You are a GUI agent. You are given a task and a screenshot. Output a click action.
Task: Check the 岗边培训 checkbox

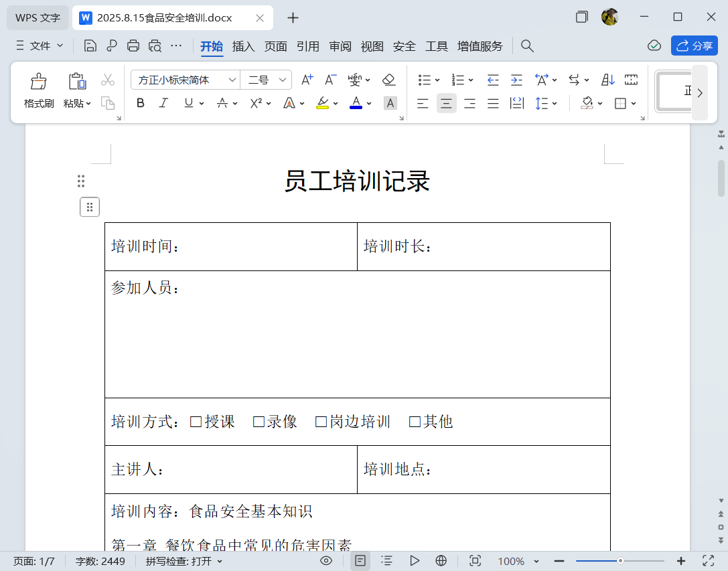coord(321,422)
